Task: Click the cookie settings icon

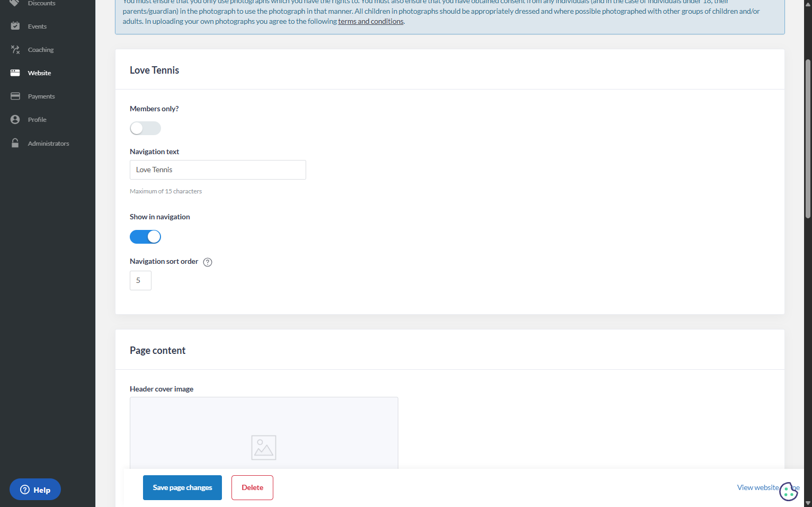Action: click(788, 492)
